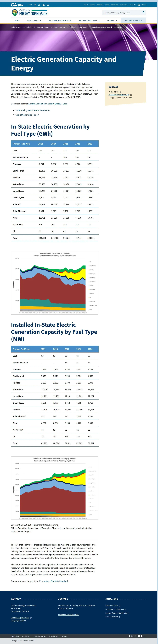Open California Electricity Data breadcrumb
This screenshot has width=158, height=644.
[x=78, y=27]
